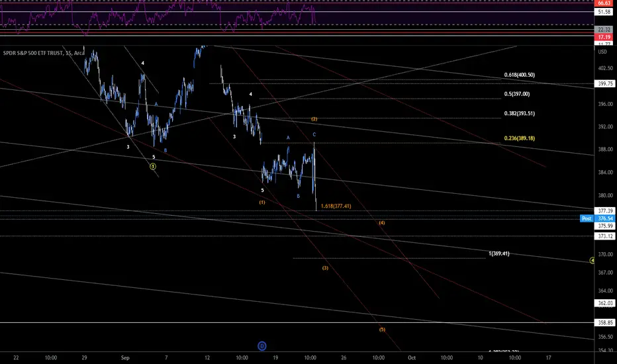The height and width of the screenshot is (364, 617).
Task: Click 364.00 on the price axis
Action: tap(605, 291)
